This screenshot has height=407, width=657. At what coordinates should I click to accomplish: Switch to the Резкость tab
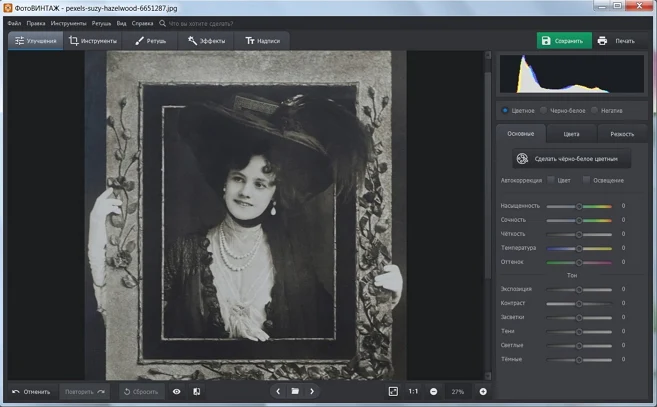point(621,133)
